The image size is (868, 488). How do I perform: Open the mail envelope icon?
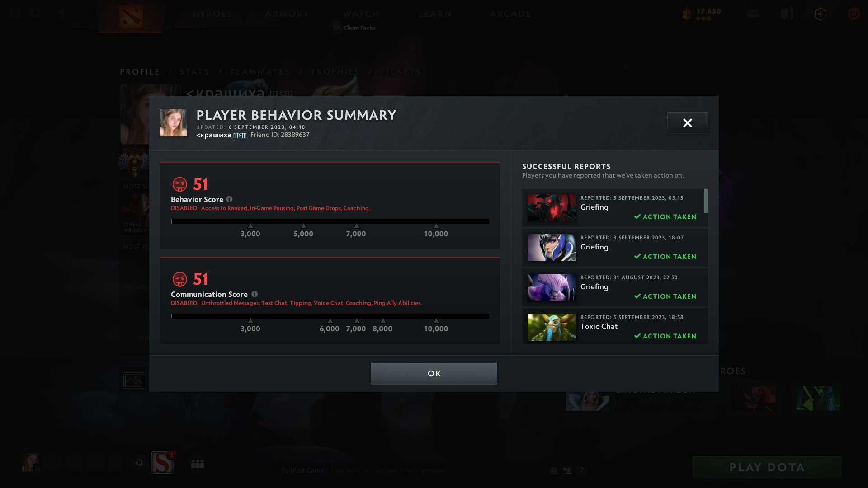(x=753, y=14)
